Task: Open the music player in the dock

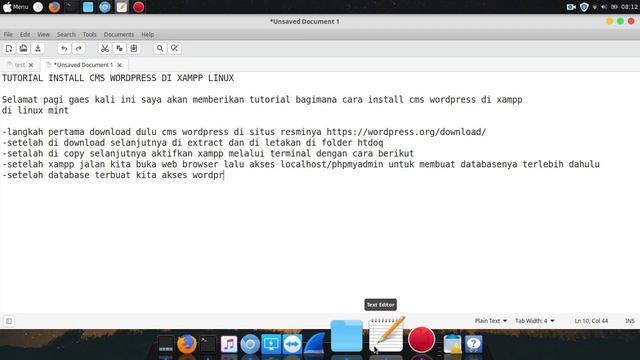Action: coord(229,344)
